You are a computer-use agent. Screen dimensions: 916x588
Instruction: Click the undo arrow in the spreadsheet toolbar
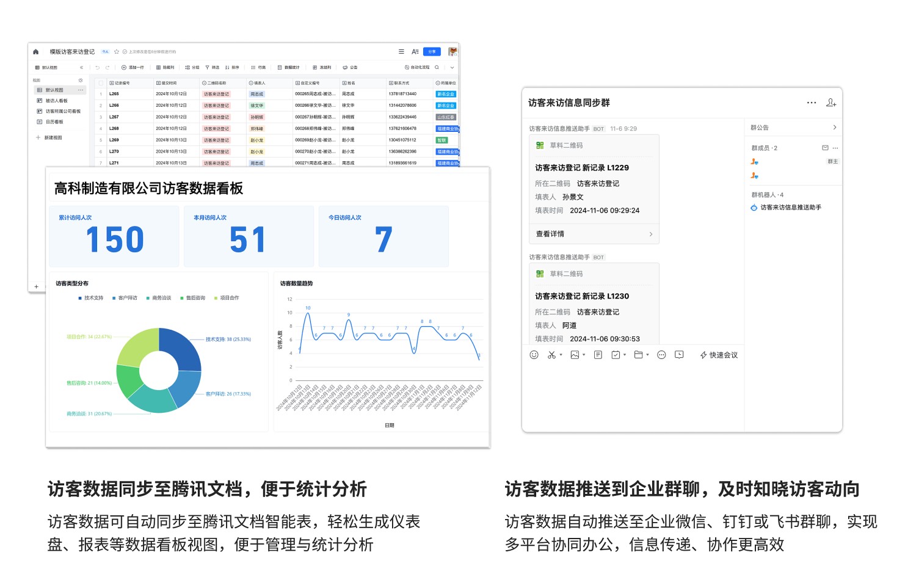[x=97, y=68]
